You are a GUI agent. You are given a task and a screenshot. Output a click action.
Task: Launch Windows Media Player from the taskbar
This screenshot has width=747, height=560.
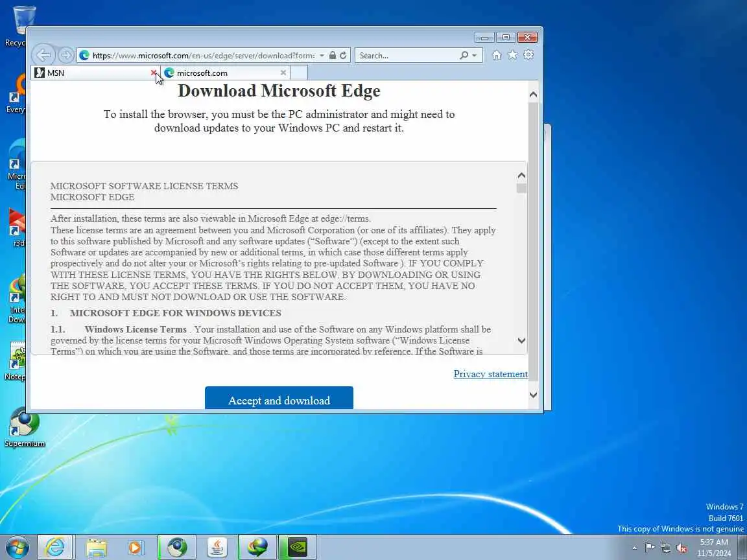pos(136,547)
